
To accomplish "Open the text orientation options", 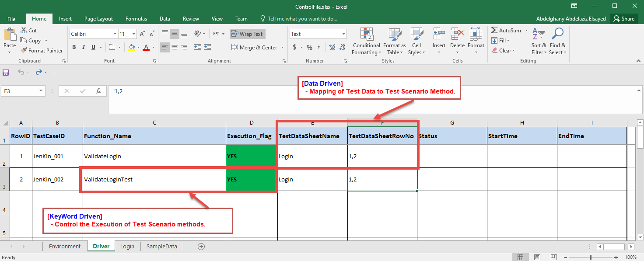I will click(199, 34).
